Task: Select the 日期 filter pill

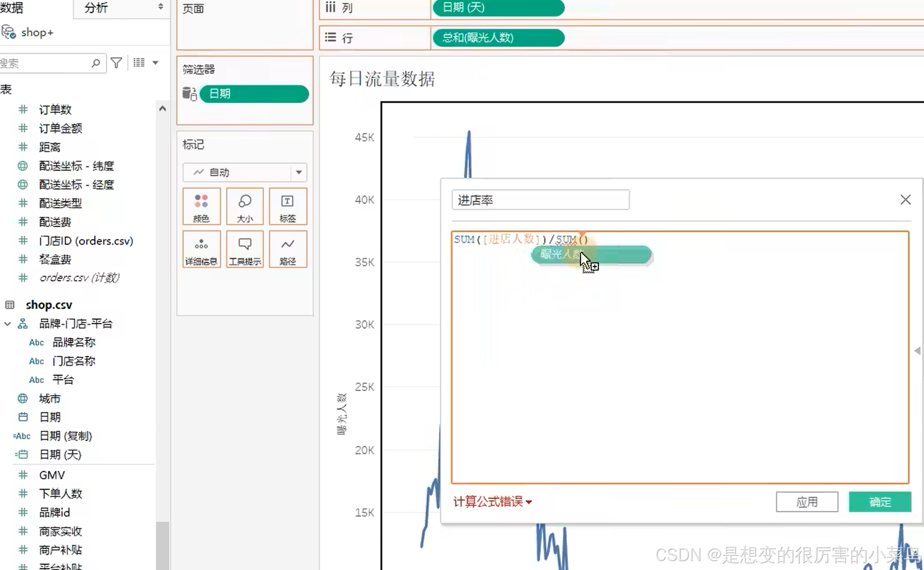Action: (254, 94)
